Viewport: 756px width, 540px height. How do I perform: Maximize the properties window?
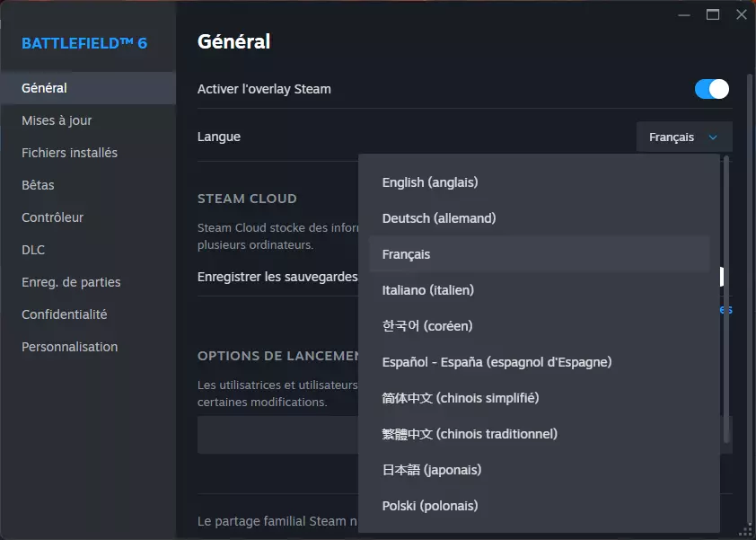[713, 14]
